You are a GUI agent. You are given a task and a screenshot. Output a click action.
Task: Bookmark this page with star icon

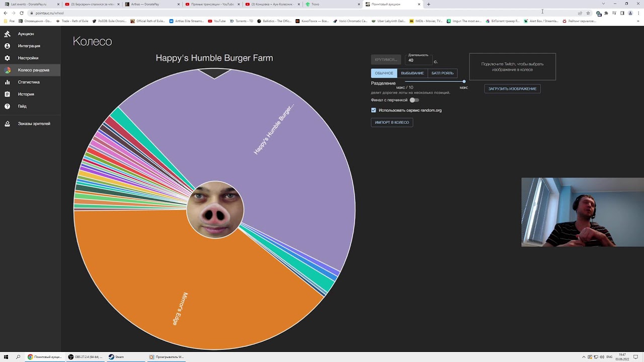pyautogui.click(x=588, y=13)
